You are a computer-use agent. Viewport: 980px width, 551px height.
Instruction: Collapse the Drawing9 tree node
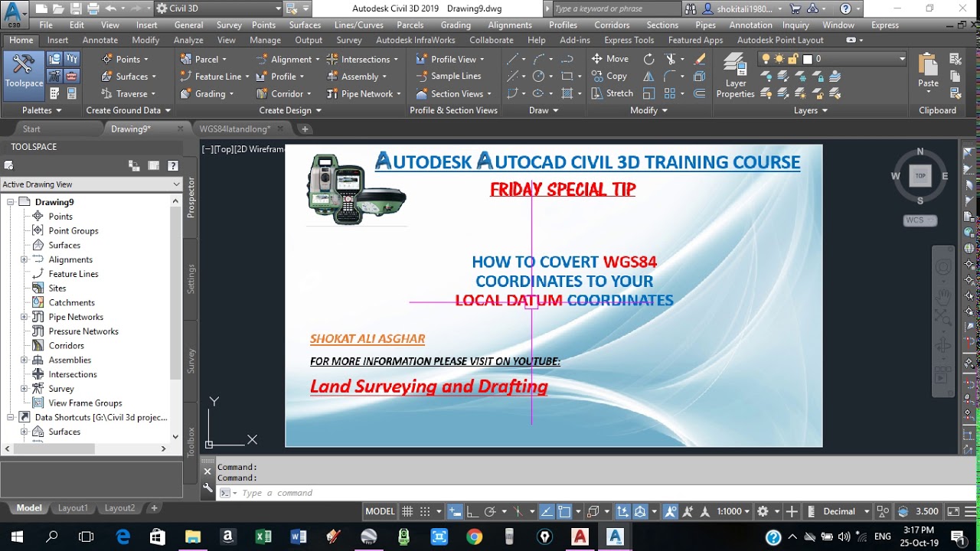(x=10, y=202)
